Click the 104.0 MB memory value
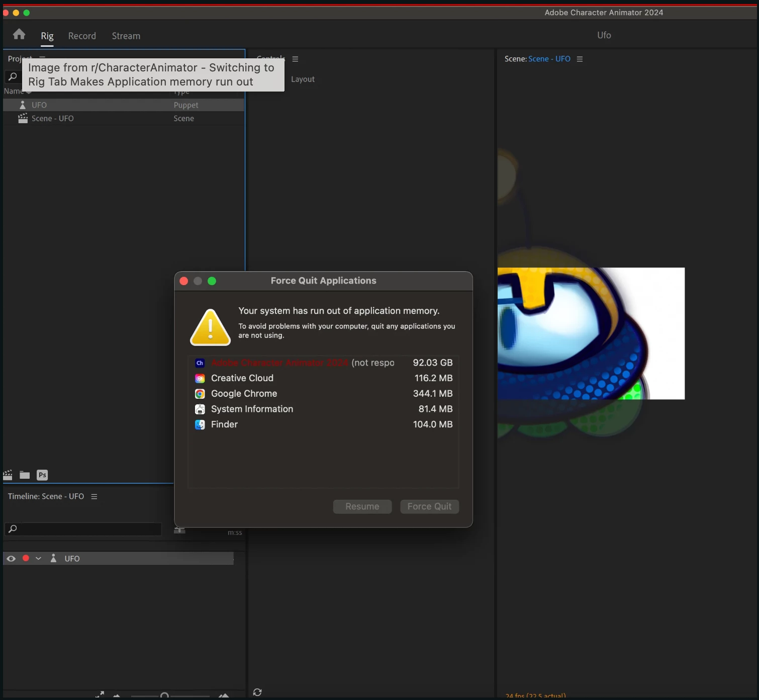Image resolution: width=759 pixels, height=700 pixels. [433, 424]
